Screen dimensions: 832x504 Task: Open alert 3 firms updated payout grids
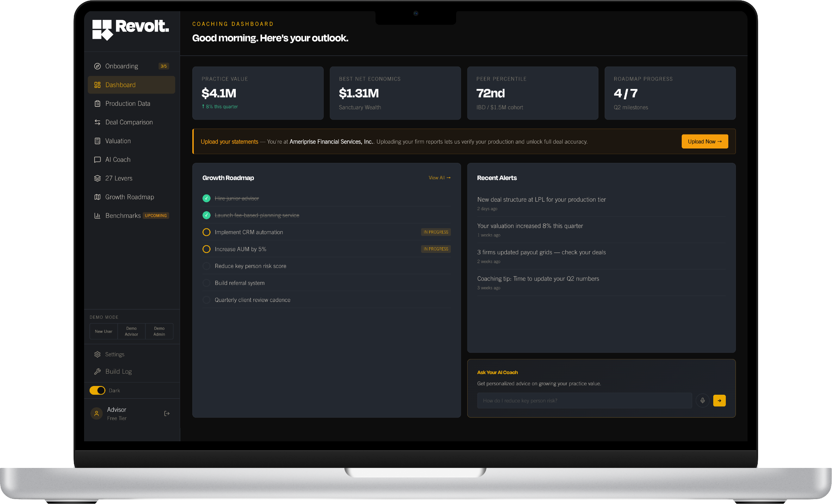(x=601, y=256)
